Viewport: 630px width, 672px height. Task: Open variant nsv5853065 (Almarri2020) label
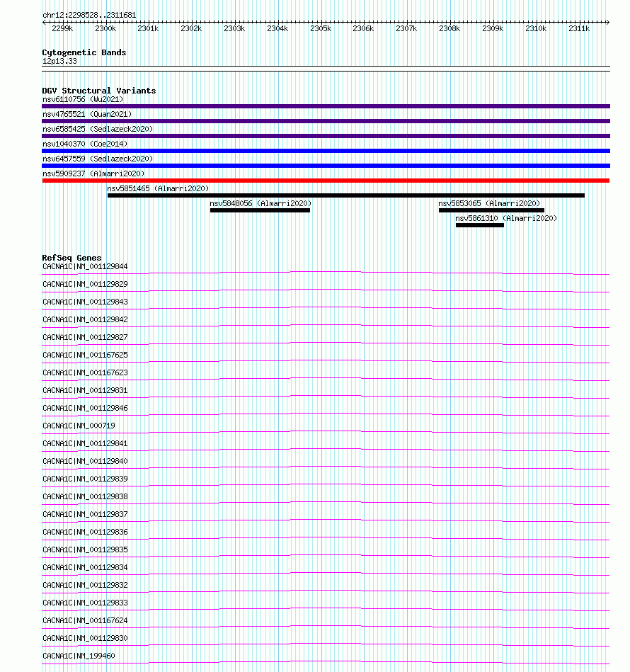point(489,203)
